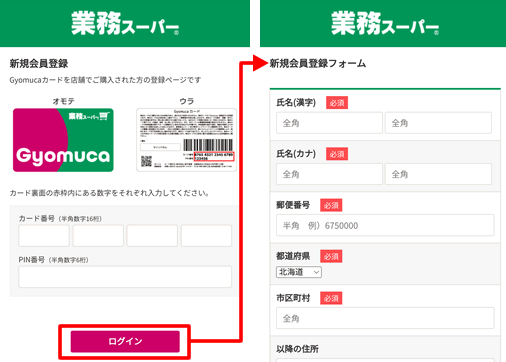Click the QR code on card back
Screen dimensions: 506x362
click(146, 161)
